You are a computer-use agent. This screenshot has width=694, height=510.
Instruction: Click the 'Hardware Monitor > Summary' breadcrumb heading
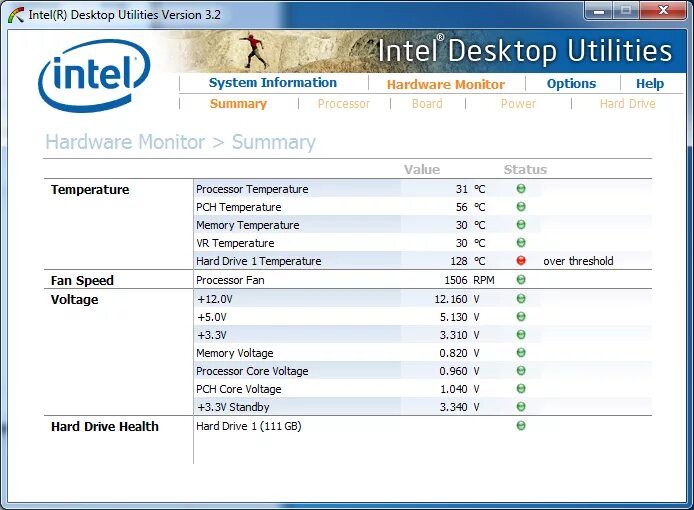click(x=181, y=143)
